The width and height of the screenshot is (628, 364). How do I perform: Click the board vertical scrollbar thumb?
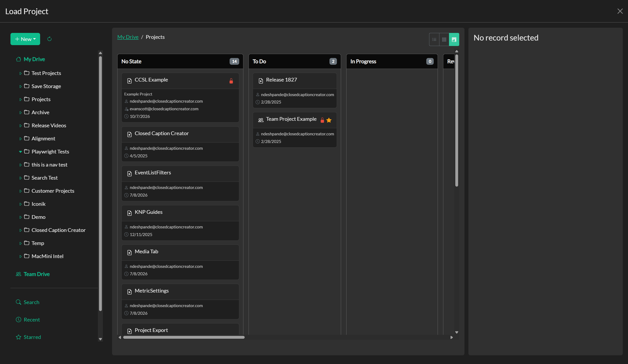pos(457,120)
